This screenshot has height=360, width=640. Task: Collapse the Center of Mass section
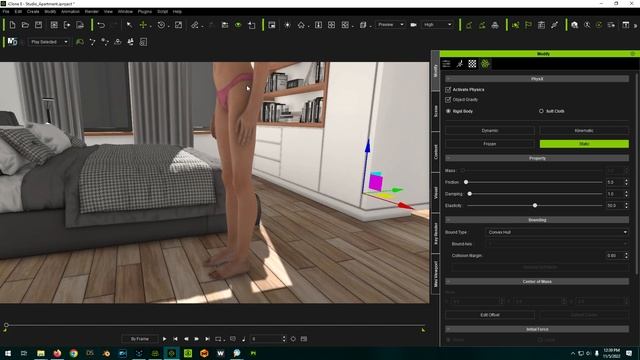pyautogui.click(x=537, y=282)
